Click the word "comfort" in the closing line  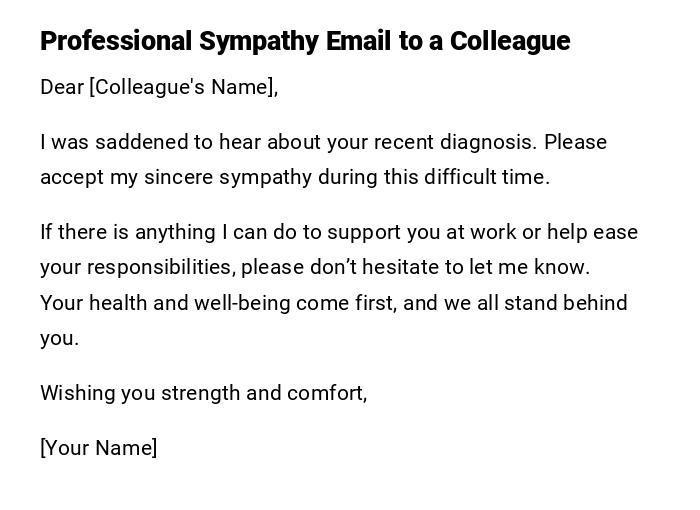pos(325,393)
